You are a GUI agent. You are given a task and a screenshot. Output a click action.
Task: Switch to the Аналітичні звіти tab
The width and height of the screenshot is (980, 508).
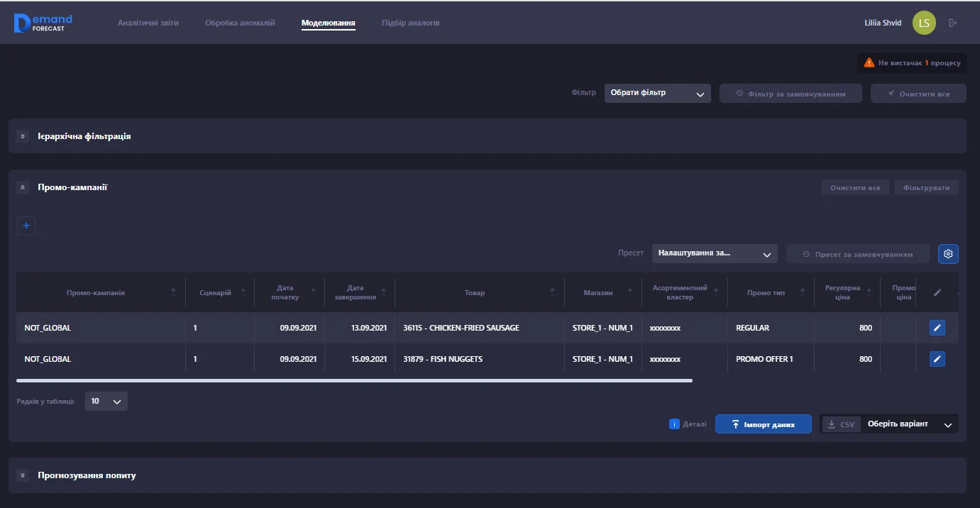coord(148,23)
